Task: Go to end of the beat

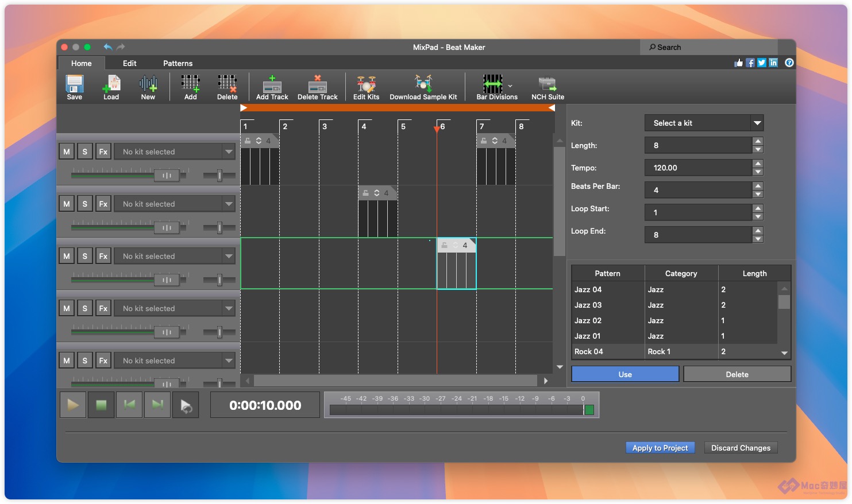Action: point(157,405)
